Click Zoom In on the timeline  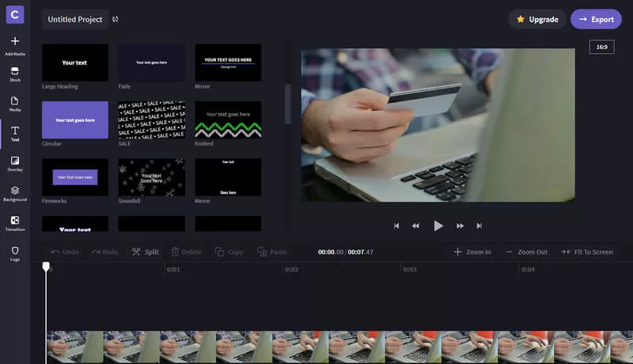[472, 252]
